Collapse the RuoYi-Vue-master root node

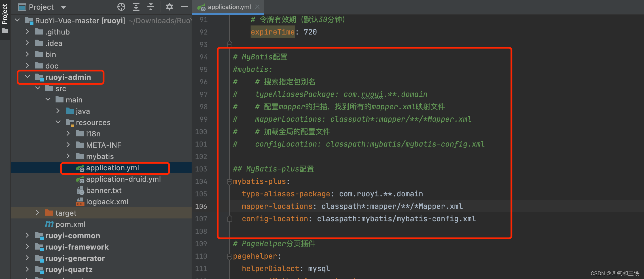(x=18, y=20)
